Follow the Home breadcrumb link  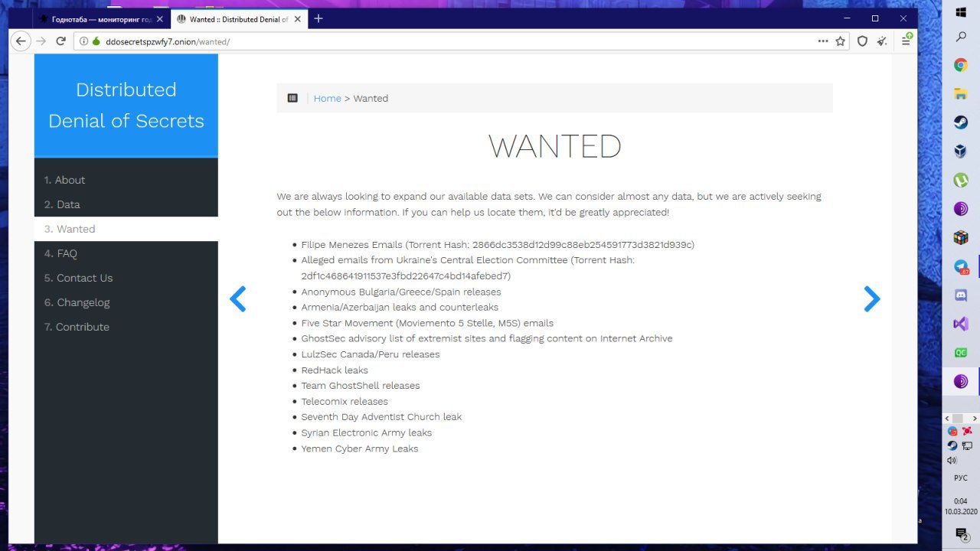pyautogui.click(x=327, y=98)
